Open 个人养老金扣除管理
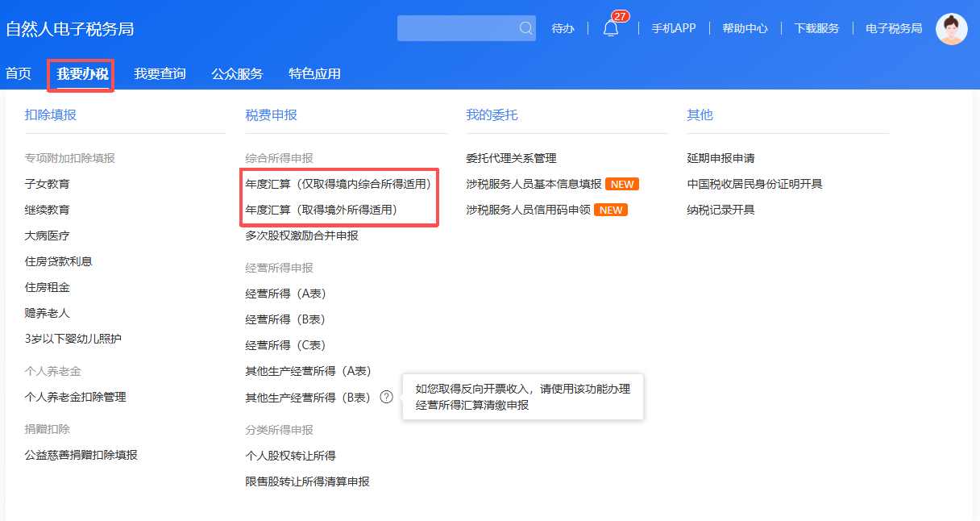980x521 pixels. (x=76, y=397)
